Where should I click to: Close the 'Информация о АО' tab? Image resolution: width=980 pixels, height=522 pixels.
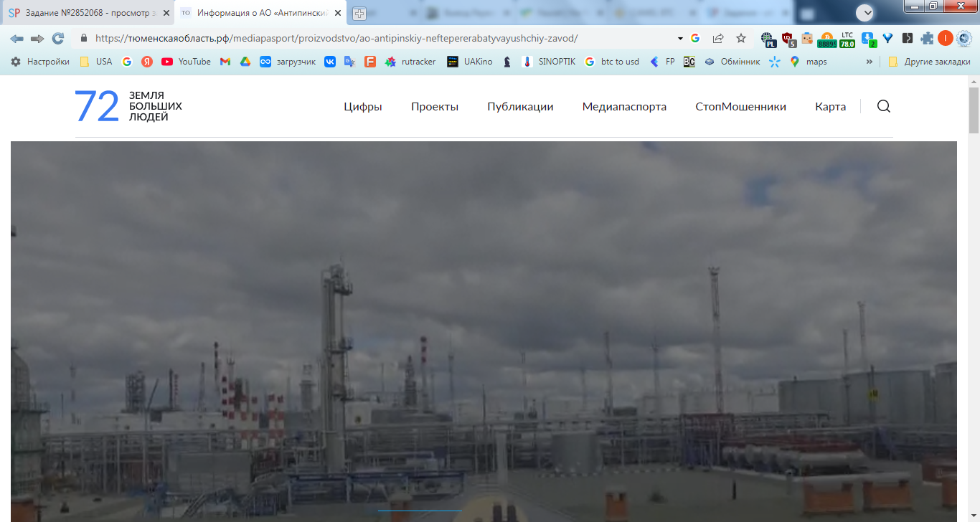(x=337, y=13)
